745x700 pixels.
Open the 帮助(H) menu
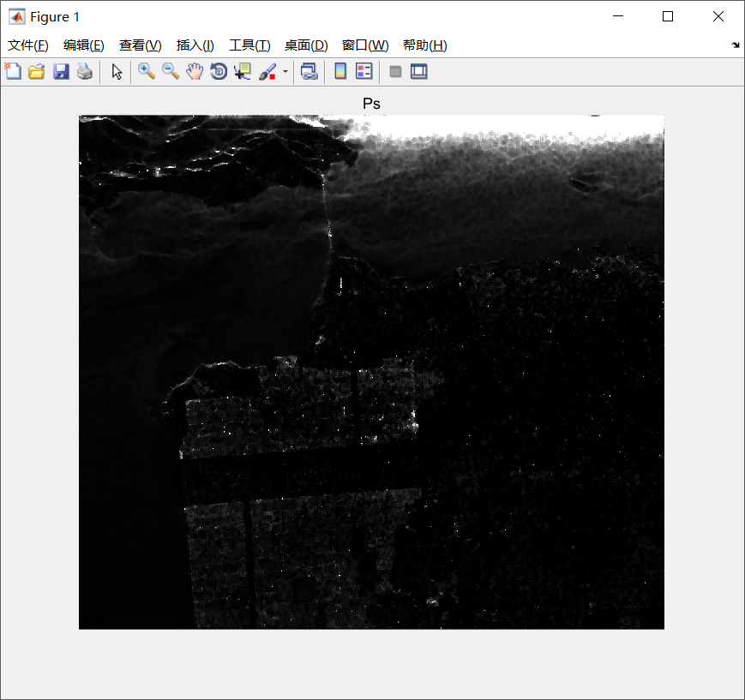(x=424, y=45)
